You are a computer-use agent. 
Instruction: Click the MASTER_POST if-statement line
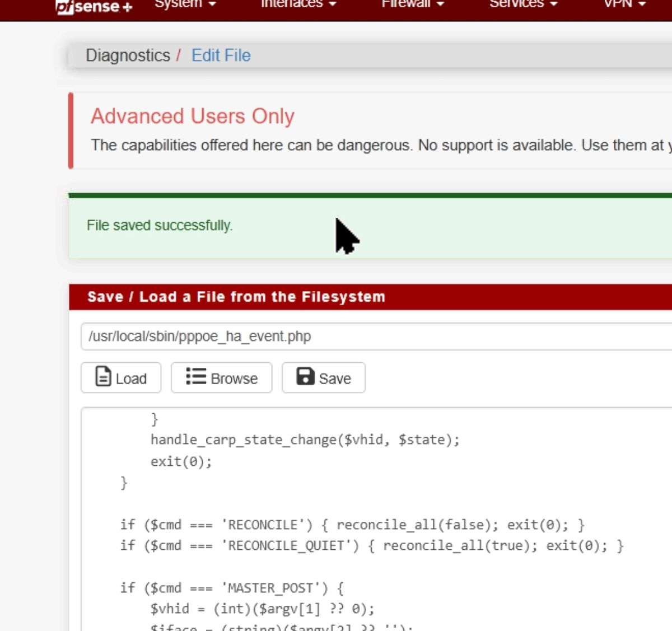point(232,588)
